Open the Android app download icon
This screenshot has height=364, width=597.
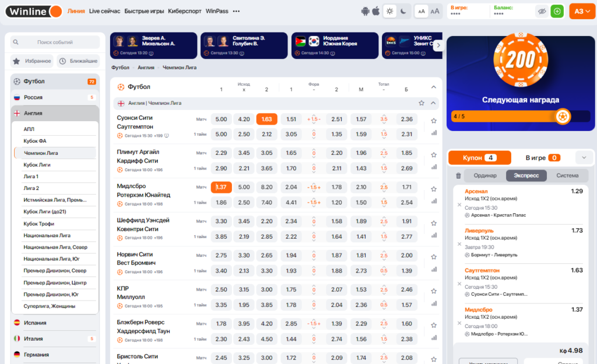[365, 11]
